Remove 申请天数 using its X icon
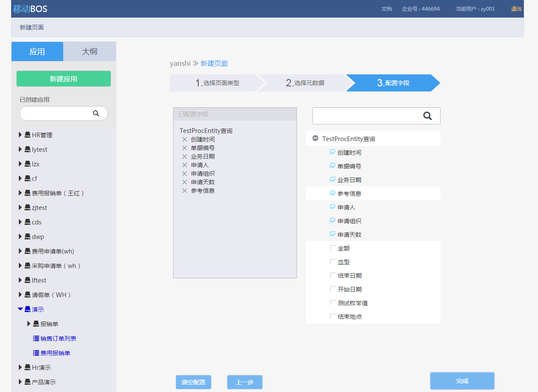The width and height of the screenshot is (538, 392). click(185, 182)
